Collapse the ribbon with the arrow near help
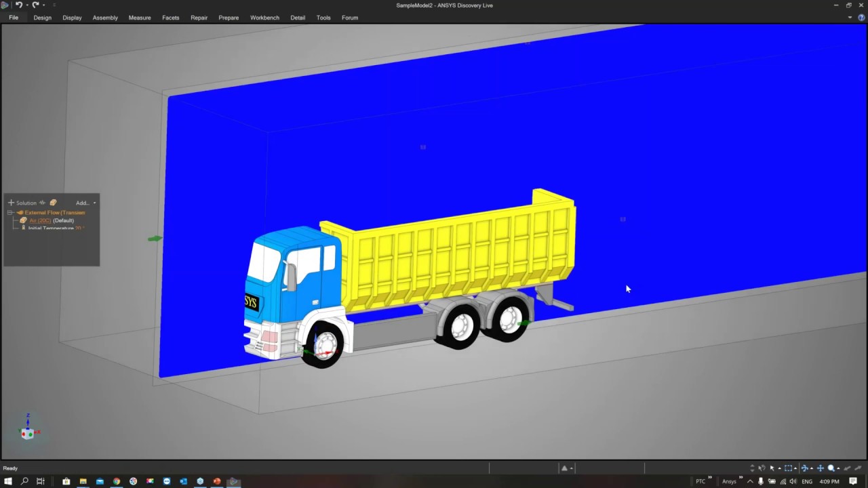The width and height of the screenshot is (868, 488). [x=850, y=18]
